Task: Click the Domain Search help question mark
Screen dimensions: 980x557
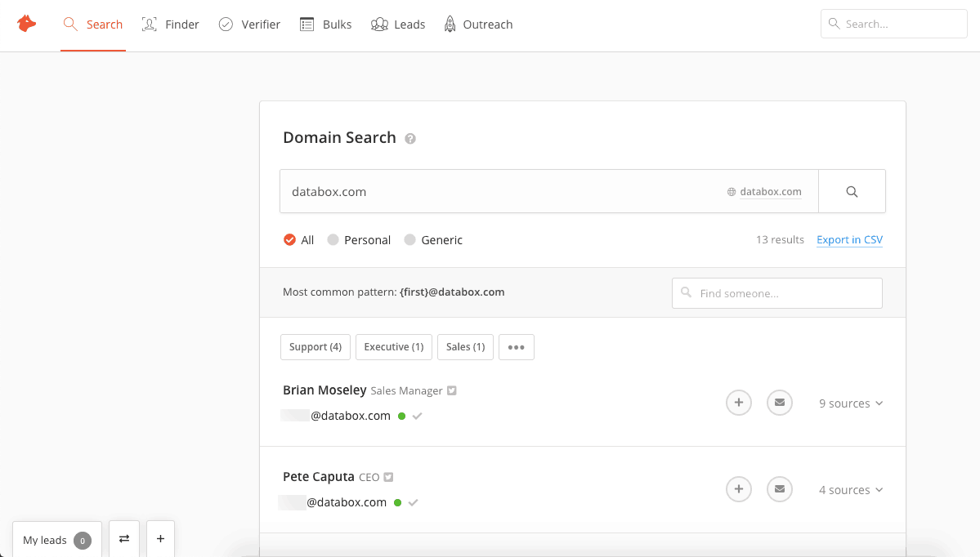Action: click(x=410, y=139)
